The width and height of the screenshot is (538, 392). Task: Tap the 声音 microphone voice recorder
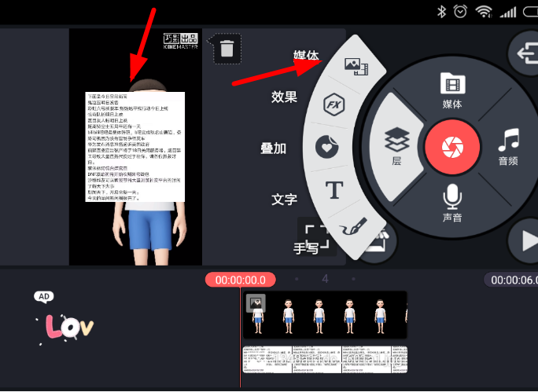coord(451,202)
